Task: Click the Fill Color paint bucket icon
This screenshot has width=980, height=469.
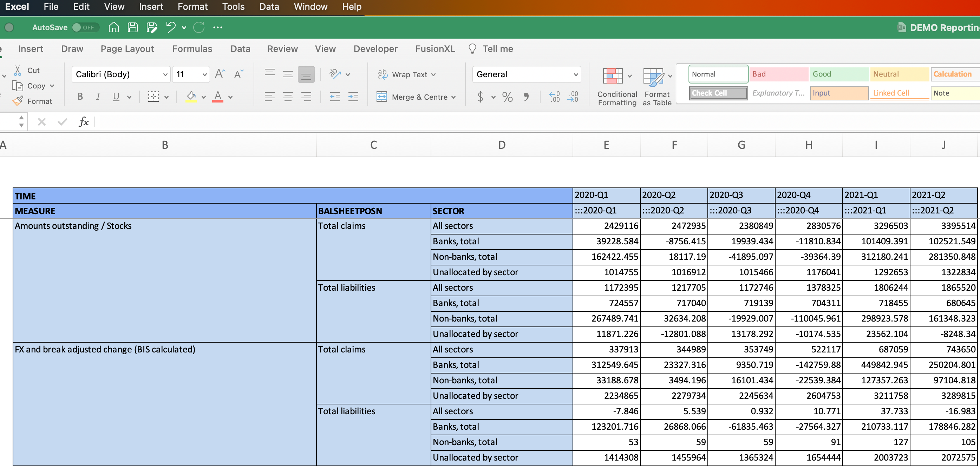Action: tap(191, 95)
